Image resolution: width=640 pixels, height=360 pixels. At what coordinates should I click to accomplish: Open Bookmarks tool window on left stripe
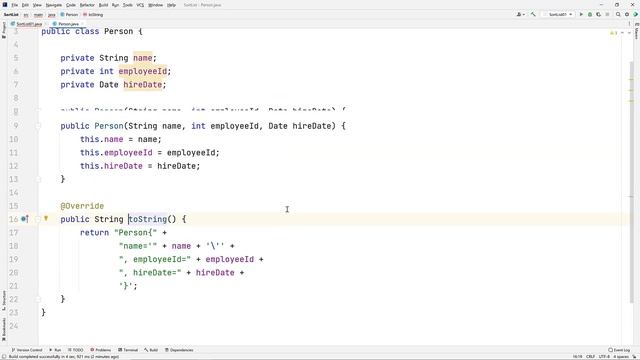[4, 329]
